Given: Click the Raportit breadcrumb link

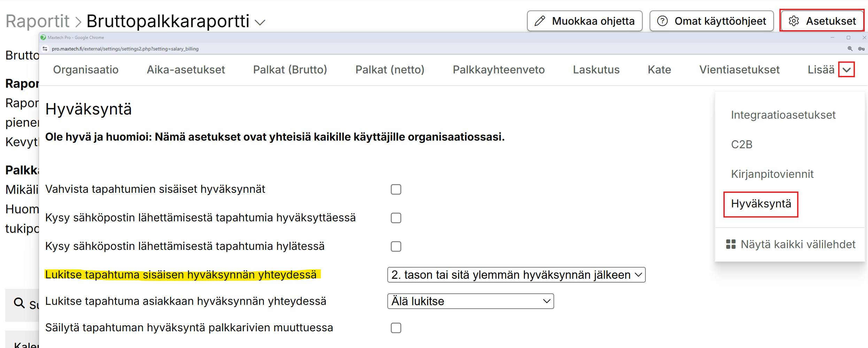Looking at the screenshot, I should tap(38, 21).
